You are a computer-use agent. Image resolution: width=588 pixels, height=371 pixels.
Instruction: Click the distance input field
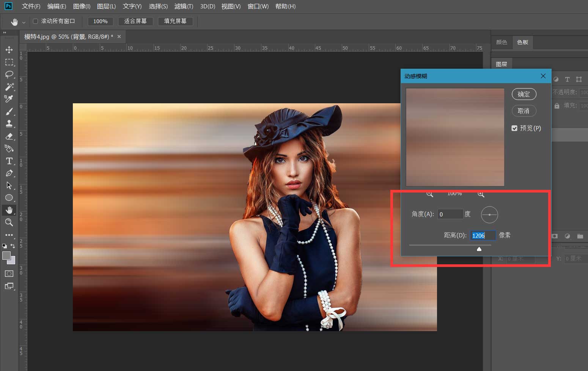point(483,235)
